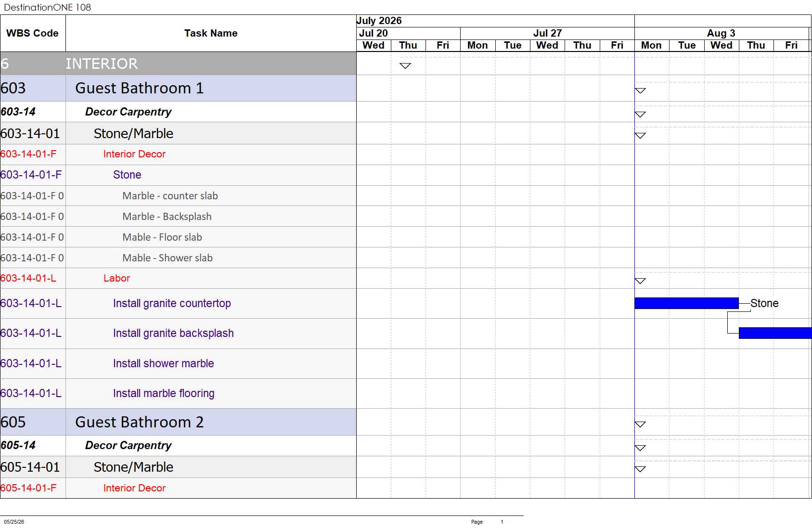
Task: Select the Install granite backsplash Gantt bar
Action: point(775,333)
